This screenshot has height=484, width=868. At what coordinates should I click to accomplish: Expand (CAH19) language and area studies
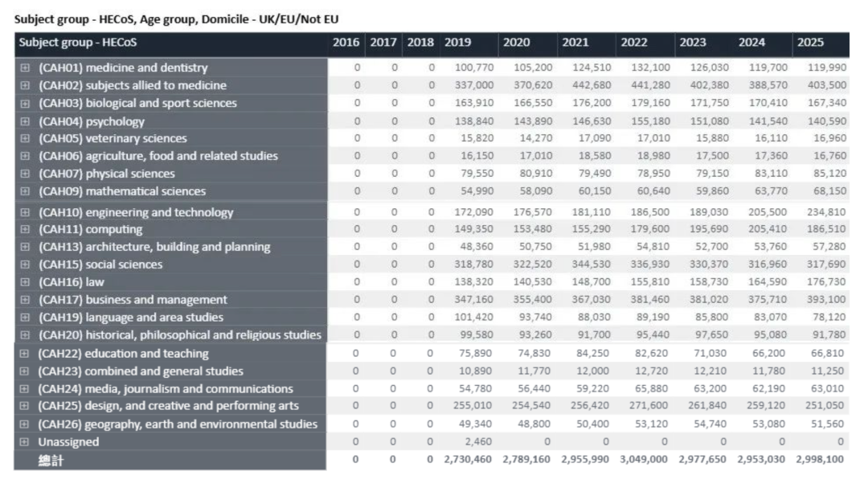(x=25, y=318)
